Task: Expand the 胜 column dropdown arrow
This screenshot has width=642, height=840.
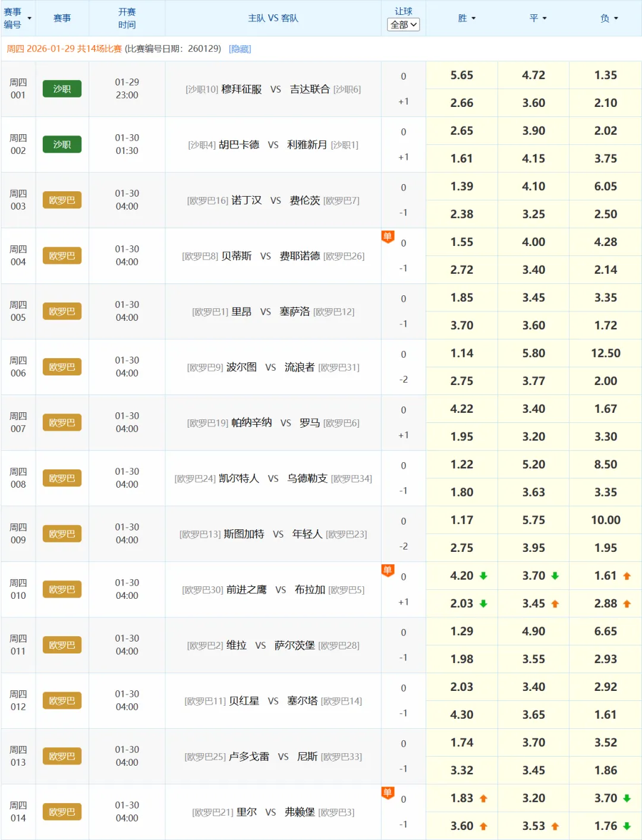Action: [x=474, y=18]
